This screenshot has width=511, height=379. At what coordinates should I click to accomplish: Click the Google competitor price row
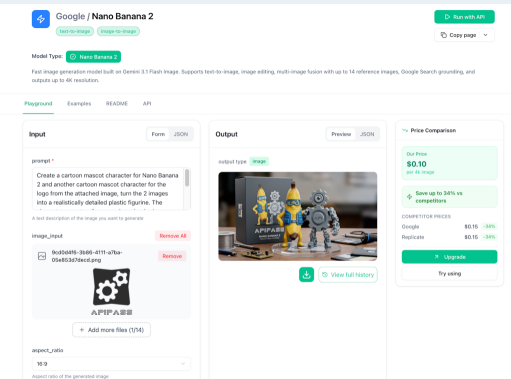click(x=449, y=227)
